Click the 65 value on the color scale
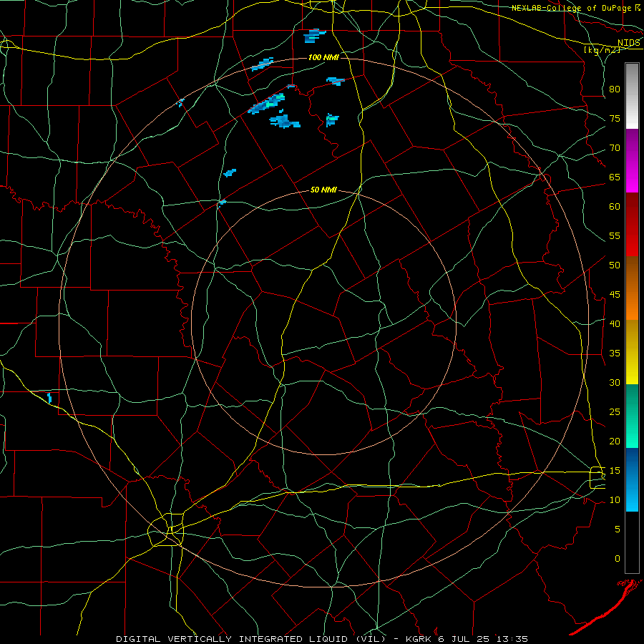The image size is (644, 644). point(615,177)
